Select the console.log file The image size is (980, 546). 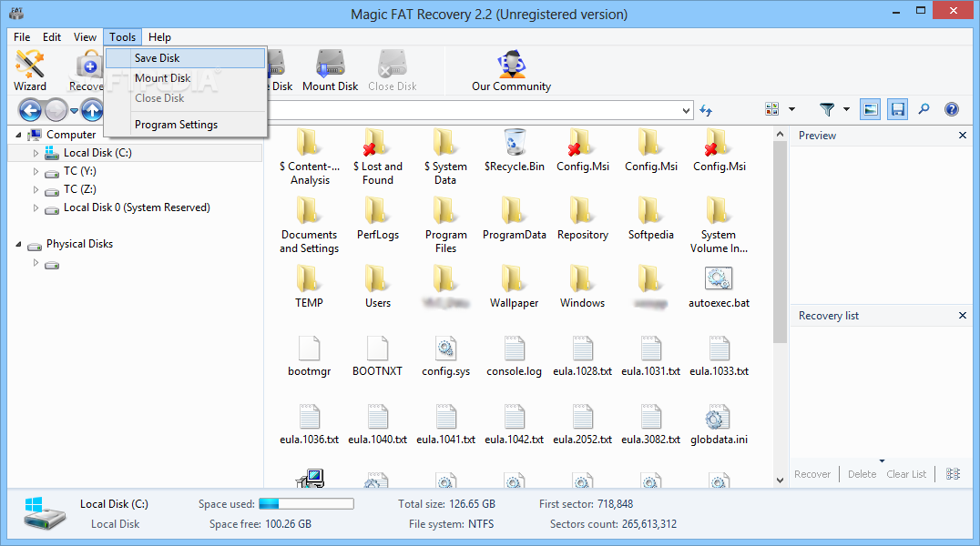click(x=515, y=356)
